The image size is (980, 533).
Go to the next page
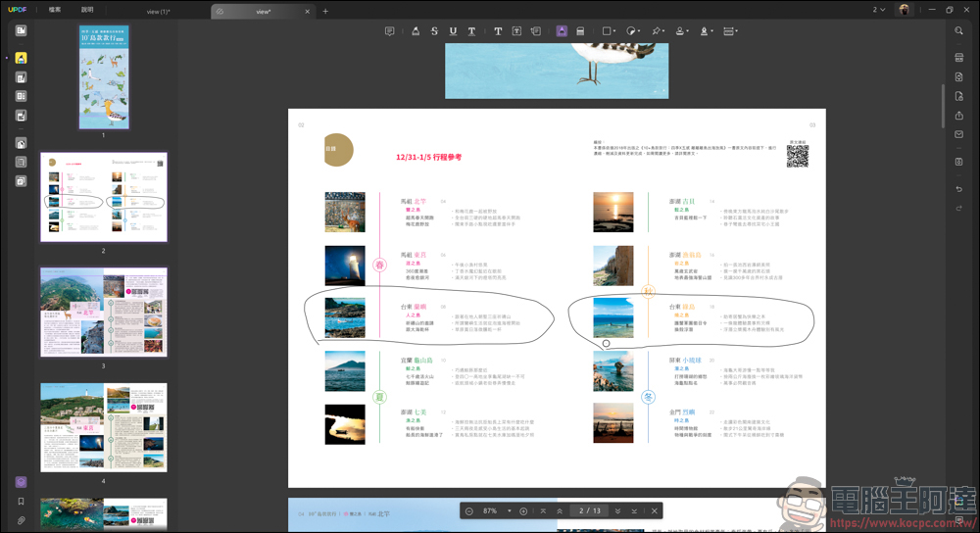pyautogui.click(x=617, y=511)
